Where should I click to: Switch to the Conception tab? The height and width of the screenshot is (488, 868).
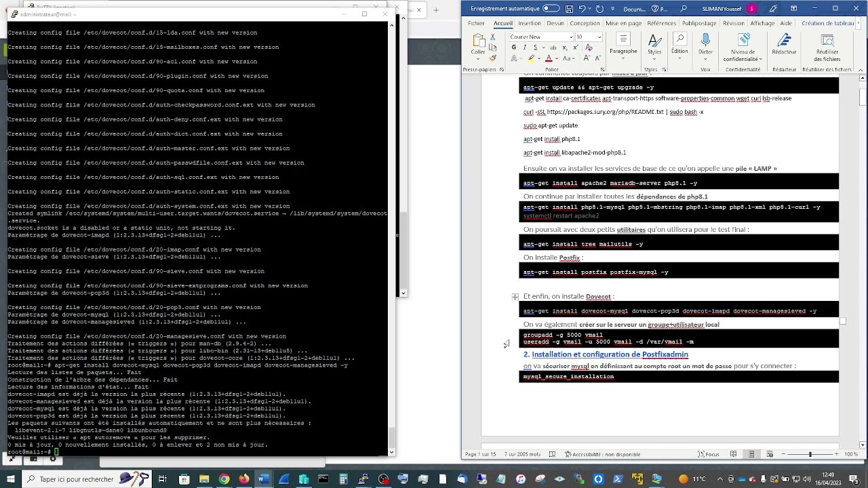click(585, 23)
